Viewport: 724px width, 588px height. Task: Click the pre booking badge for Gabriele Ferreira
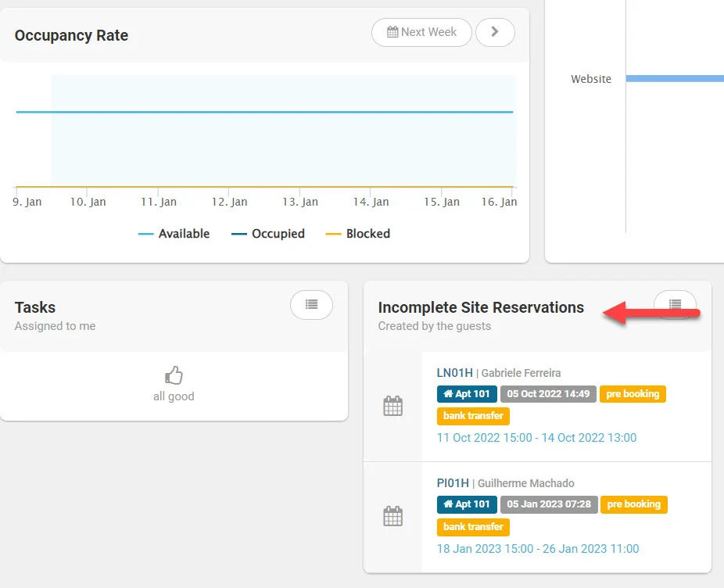633,394
